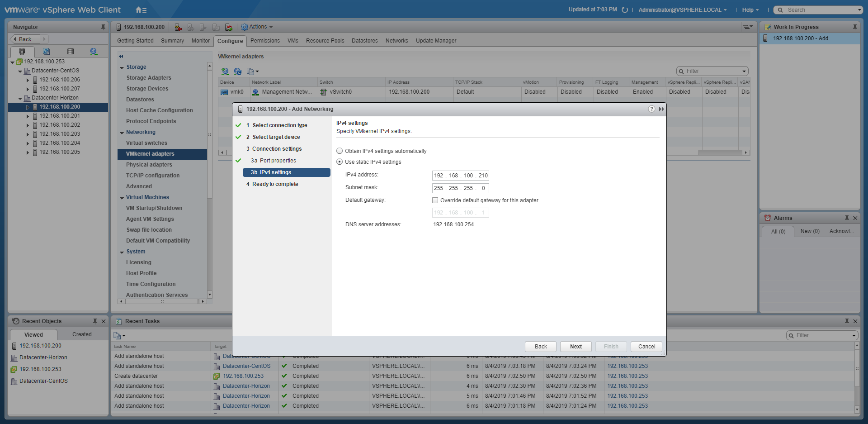Open the vSphere home menu icon
868x424 pixels.
point(141,10)
